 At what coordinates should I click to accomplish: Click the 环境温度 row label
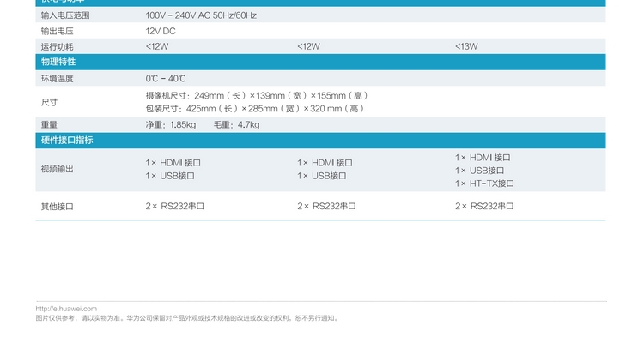coord(56,78)
